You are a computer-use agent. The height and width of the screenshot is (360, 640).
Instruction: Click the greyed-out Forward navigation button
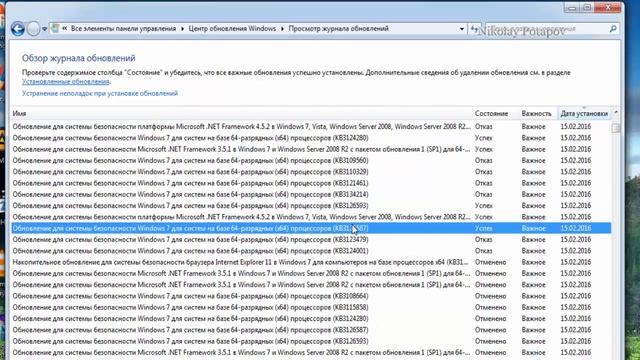point(33,29)
